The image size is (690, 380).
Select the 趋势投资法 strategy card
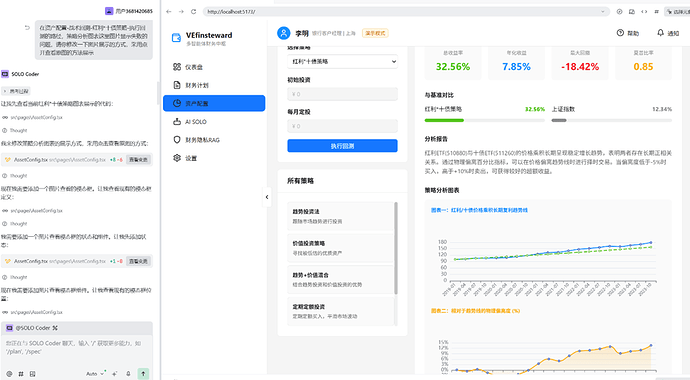pyautogui.click(x=341, y=216)
